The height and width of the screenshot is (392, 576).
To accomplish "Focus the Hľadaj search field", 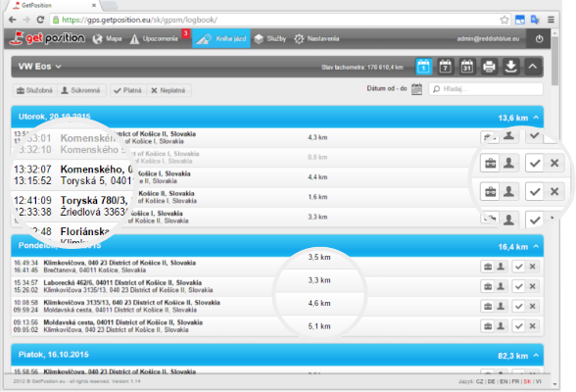I will (x=486, y=89).
